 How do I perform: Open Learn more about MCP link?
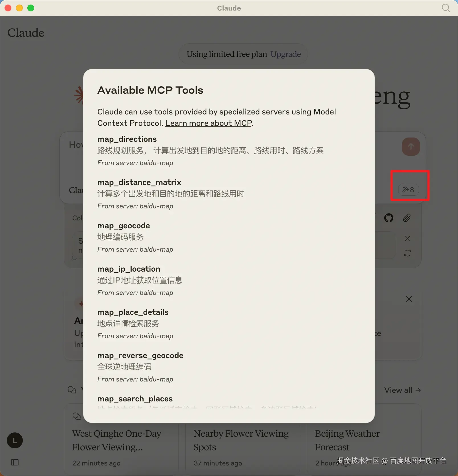(208, 123)
